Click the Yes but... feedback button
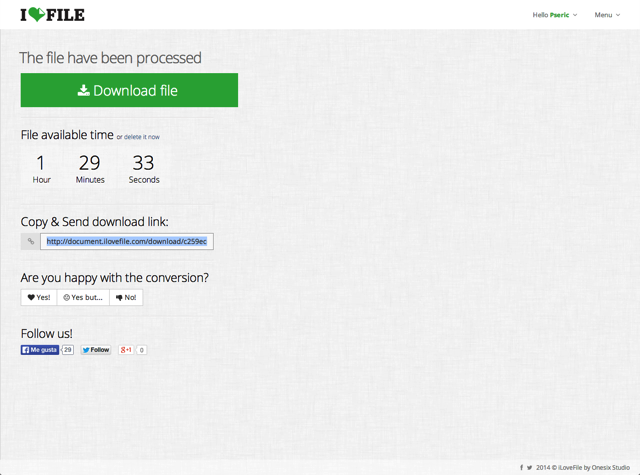 click(83, 297)
